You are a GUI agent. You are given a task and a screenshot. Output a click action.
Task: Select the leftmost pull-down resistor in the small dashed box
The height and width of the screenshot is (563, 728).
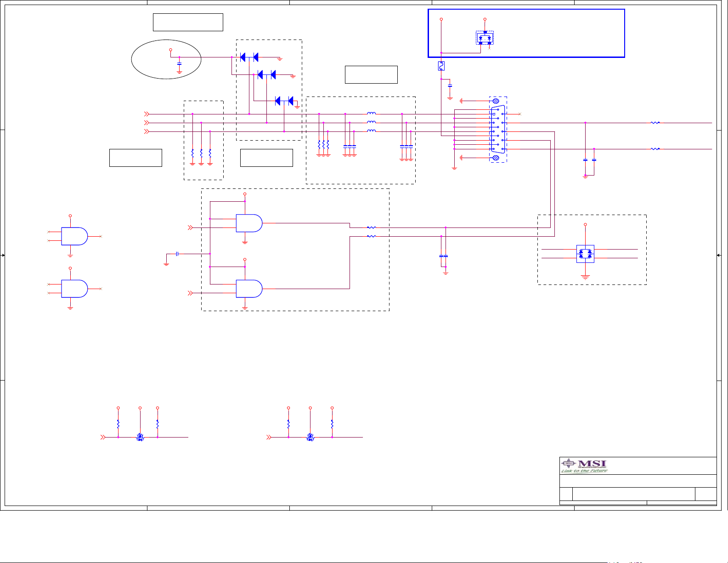coord(192,154)
